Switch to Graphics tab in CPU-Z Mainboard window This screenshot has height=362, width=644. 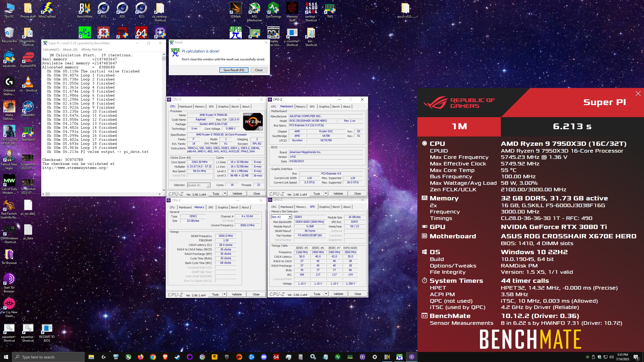coord(324,107)
